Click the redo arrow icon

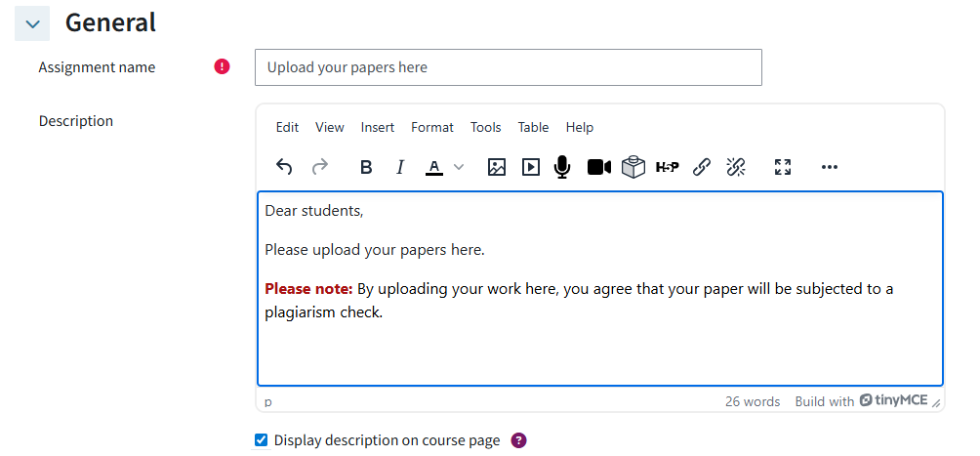click(x=320, y=167)
